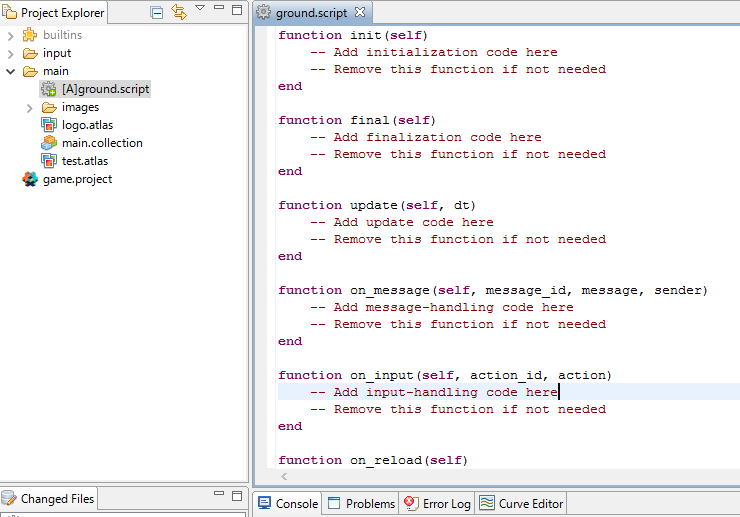Close the ground.script editor tab
The width and height of the screenshot is (740, 517).
[x=360, y=12]
